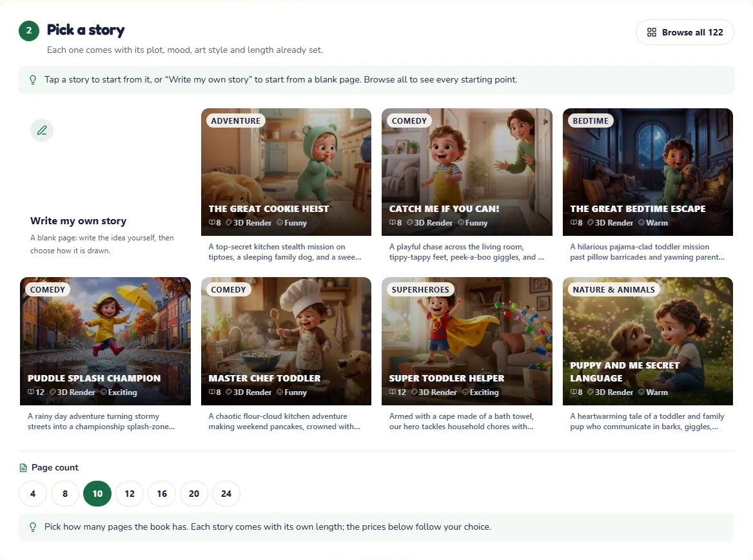Click the book pages icon on The Great Cookie Heist
The image size is (753, 560).
[211, 223]
